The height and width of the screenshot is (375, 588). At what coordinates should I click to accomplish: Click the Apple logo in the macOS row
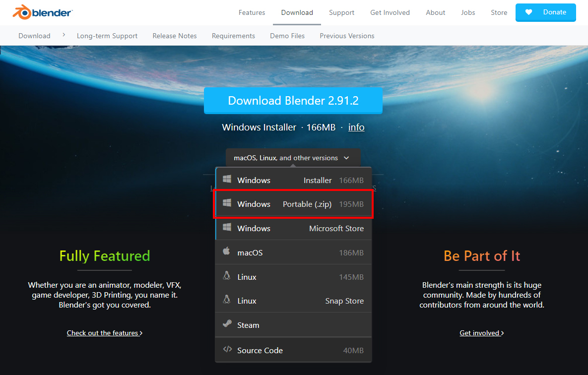(226, 251)
